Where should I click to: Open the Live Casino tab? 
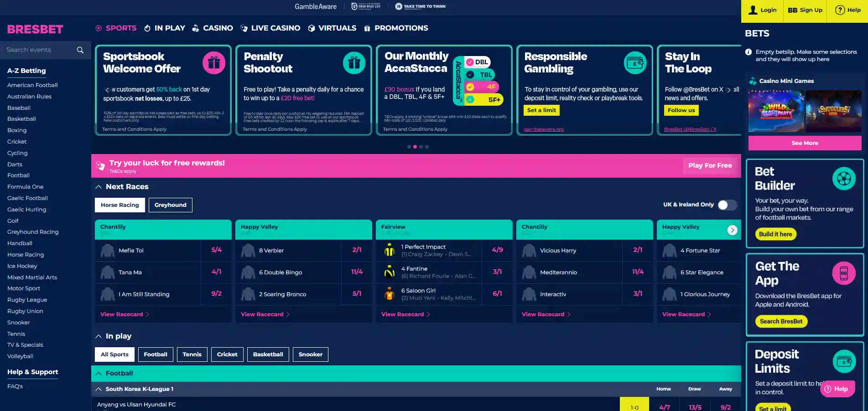pos(270,28)
